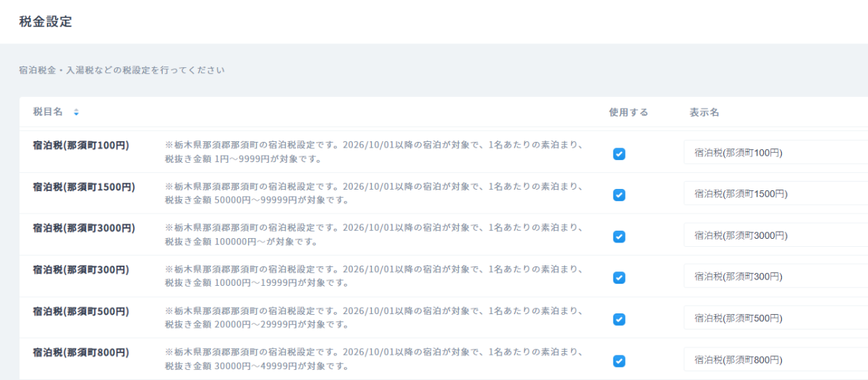Screen dimensions: 868x380
Task: Select the bold 宿泊税(那須町3000円) row name
Action: pos(84,228)
